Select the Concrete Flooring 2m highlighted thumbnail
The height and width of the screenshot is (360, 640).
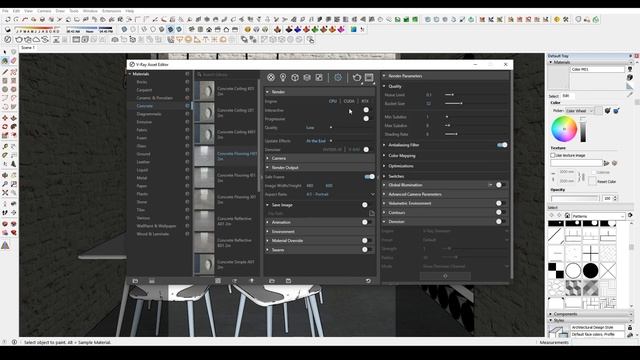[x=204, y=156]
